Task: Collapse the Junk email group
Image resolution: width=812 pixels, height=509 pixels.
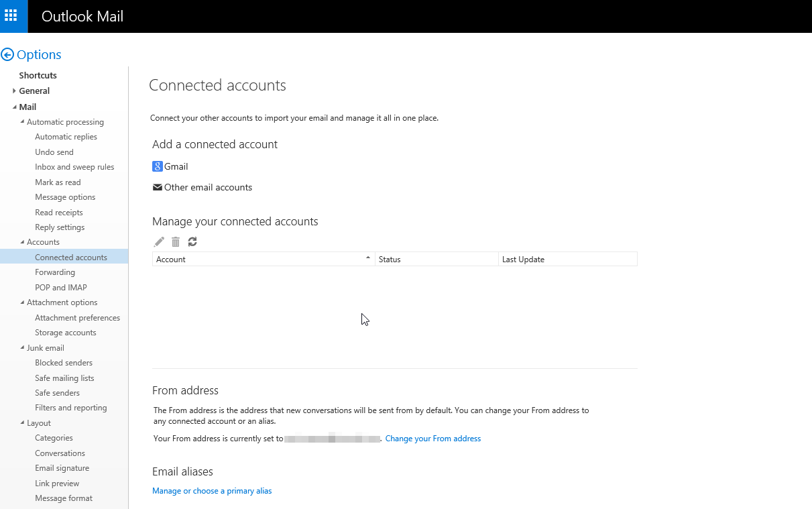Action: pyautogui.click(x=22, y=348)
